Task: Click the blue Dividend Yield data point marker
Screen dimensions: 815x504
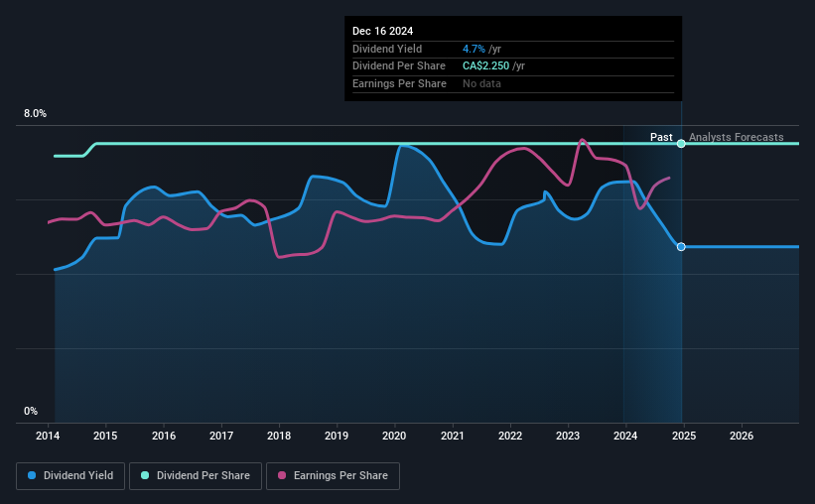Action: [681, 247]
